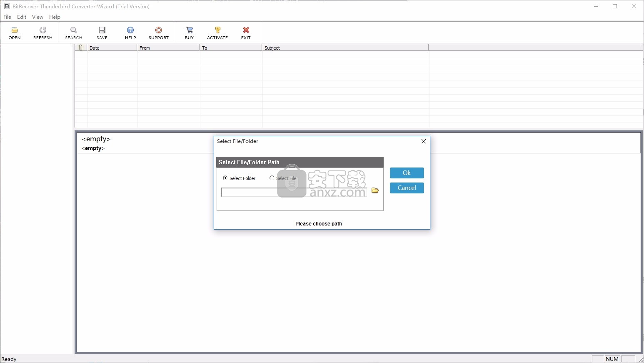This screenshot has height=363, width=644.
Task: Sort by the To column header
Action: point(231,48)
